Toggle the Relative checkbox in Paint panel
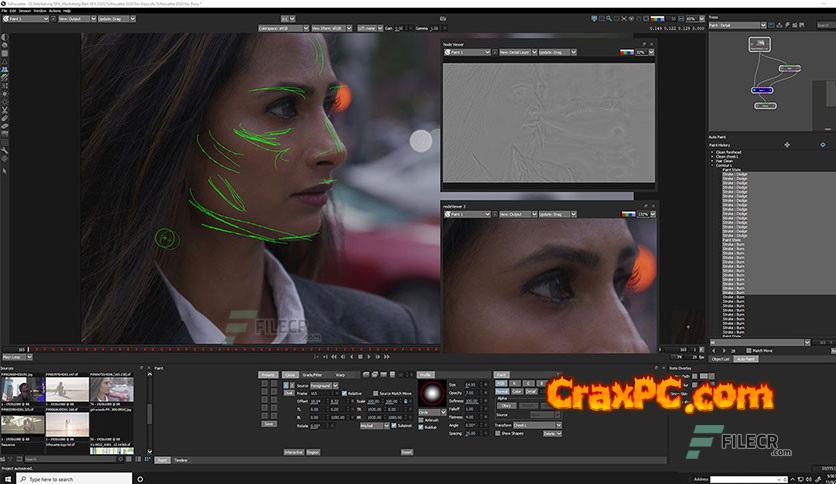The width and height of the screenshot is (836, 484). tap(343, 394)
